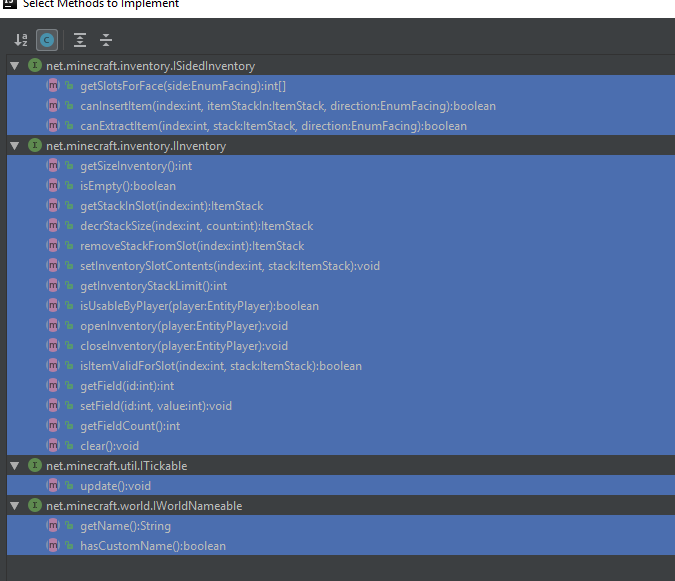The image size is (675, 581).
Task: Pick the getFieldCount():int method
Action: pyautogui.click(x=130, y=426)
